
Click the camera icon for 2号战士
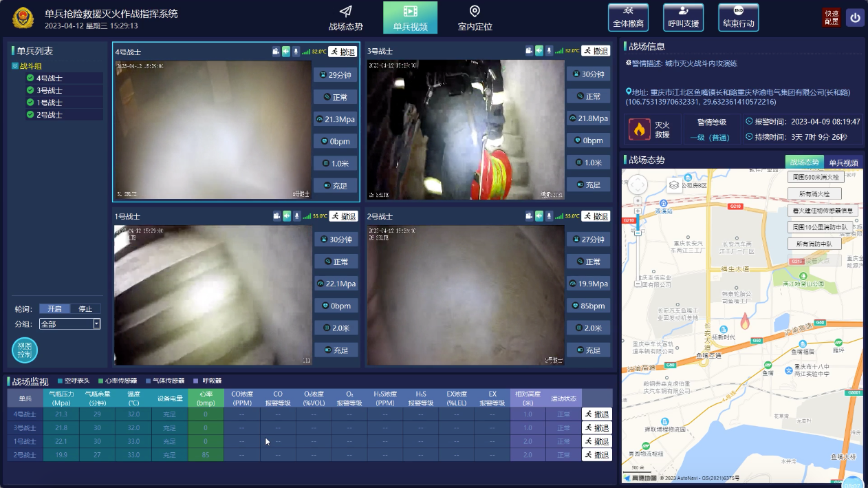click(x=530, y=216)
